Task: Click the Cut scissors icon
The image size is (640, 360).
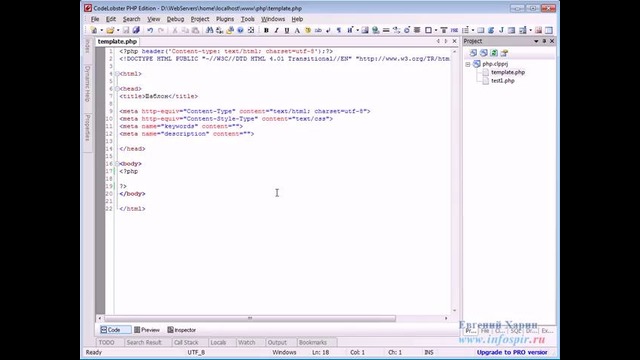Action: click(175, 30)
